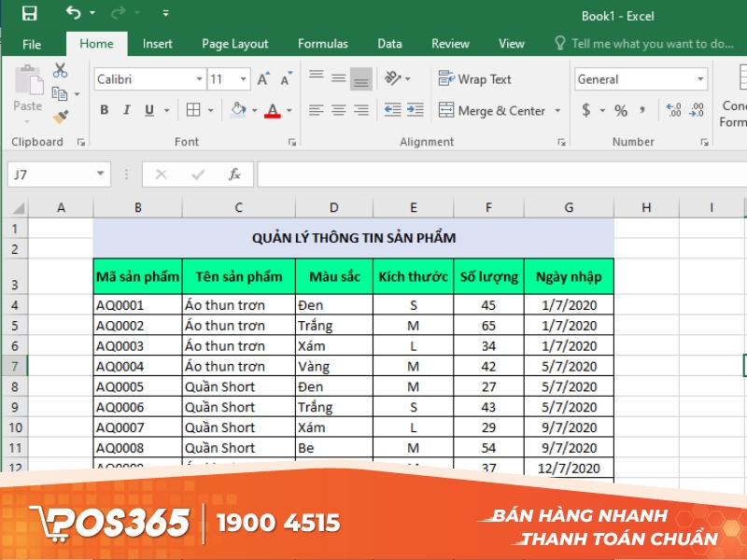The image size is (747, 560).
Task: Open the File tab
Action: (32, 44)
